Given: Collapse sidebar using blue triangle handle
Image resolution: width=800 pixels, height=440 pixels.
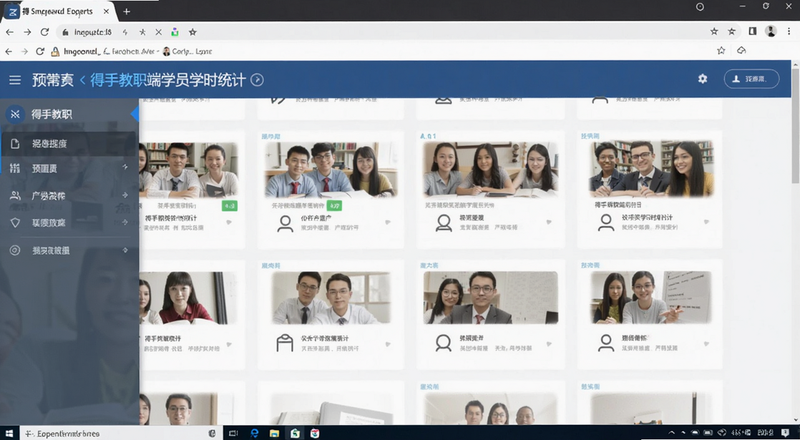Looking at the screenshot, I should click(x=135, y=114).
